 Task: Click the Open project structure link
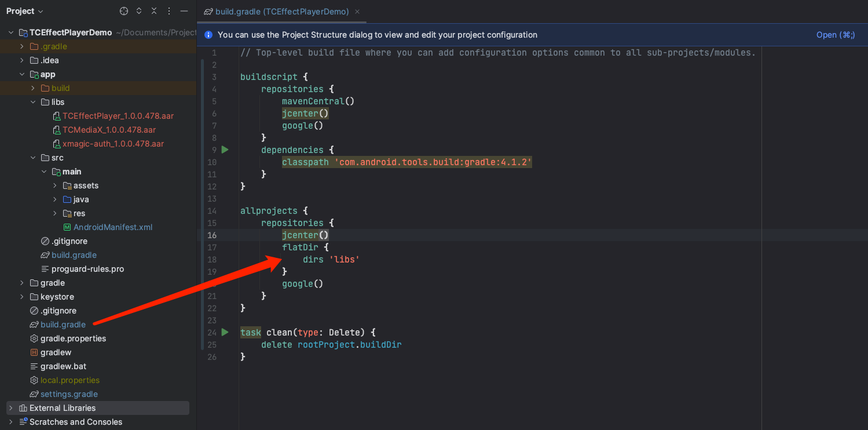tap(835, 35)
